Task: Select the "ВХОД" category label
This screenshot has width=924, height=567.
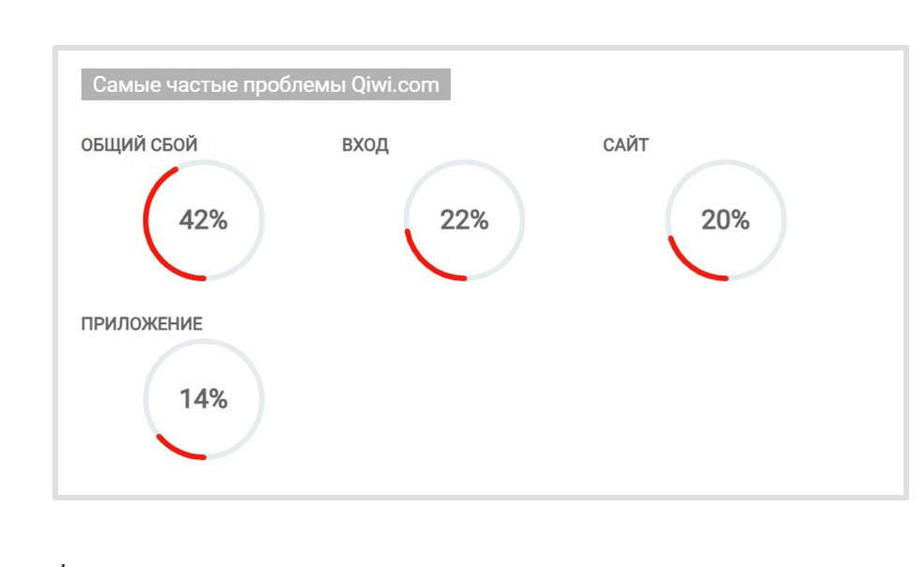Action: [x=365, y=146]
